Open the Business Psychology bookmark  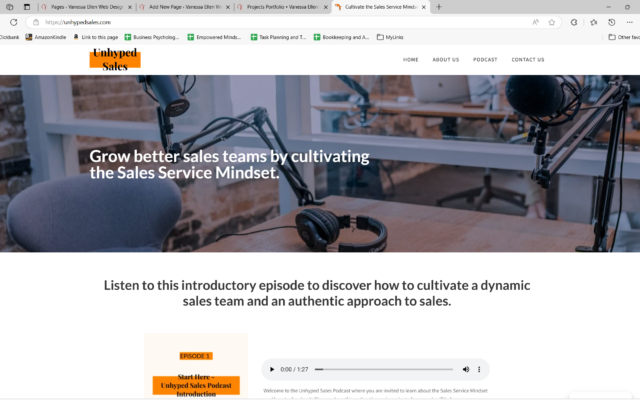coord(152,37)
